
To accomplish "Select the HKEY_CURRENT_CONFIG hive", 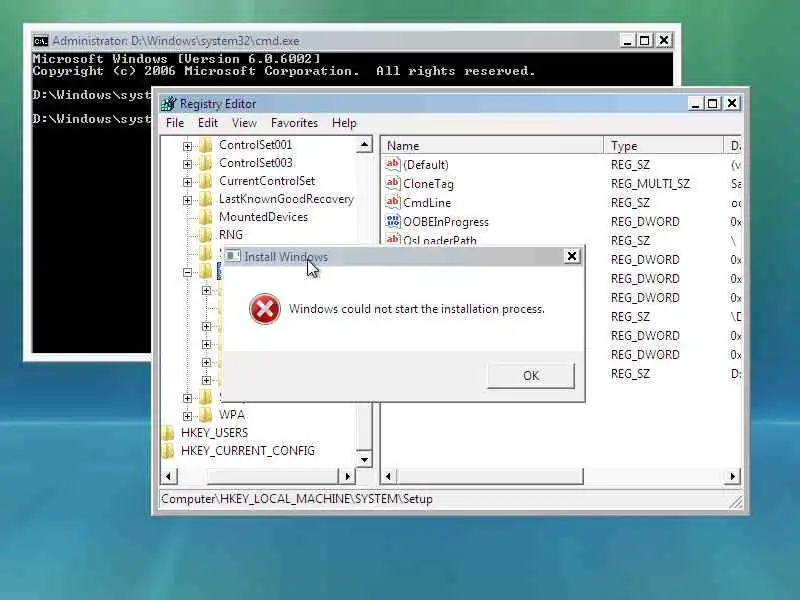I will click(247, 451).
